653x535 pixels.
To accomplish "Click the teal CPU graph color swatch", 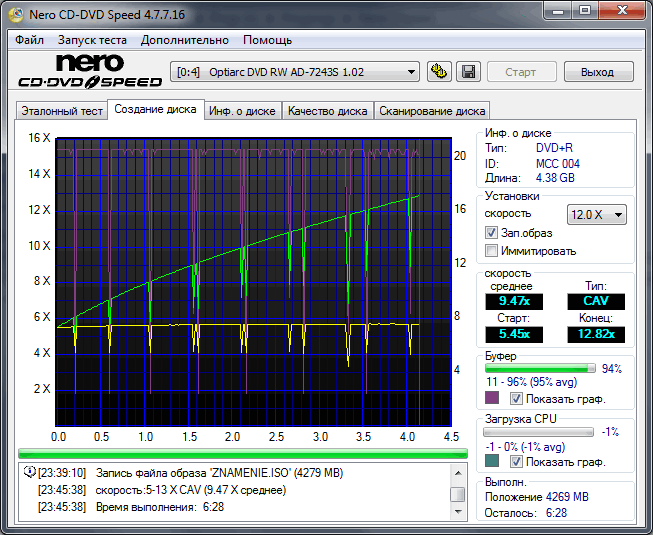I will [492, 462].
